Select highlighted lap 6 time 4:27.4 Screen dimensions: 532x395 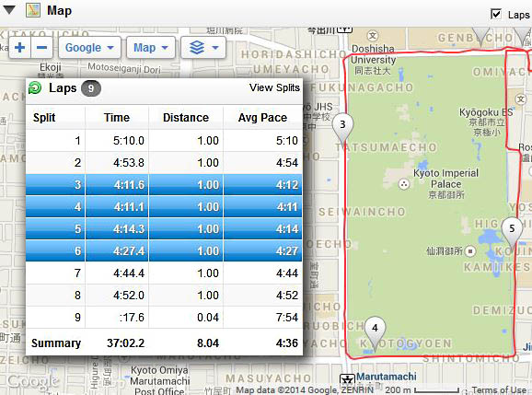(x=129, y=250)
